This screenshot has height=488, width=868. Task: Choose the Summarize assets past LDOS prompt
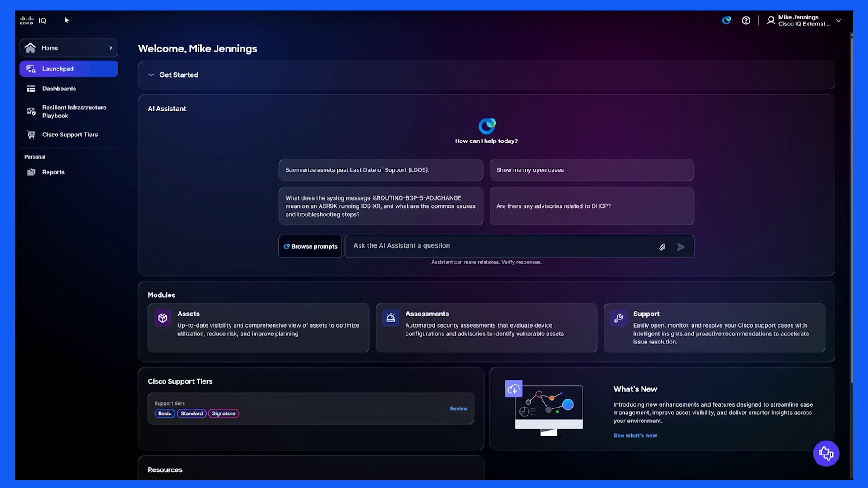coord(381,170)
